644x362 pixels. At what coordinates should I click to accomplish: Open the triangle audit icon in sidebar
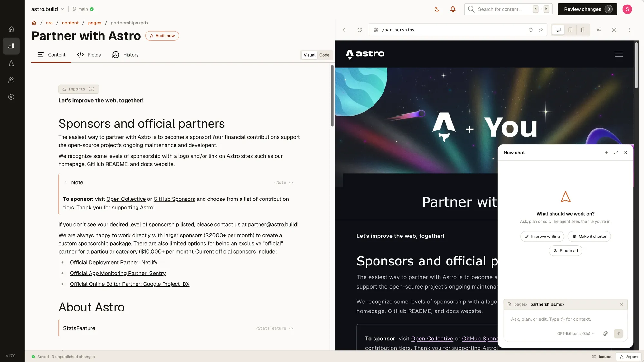11,63
